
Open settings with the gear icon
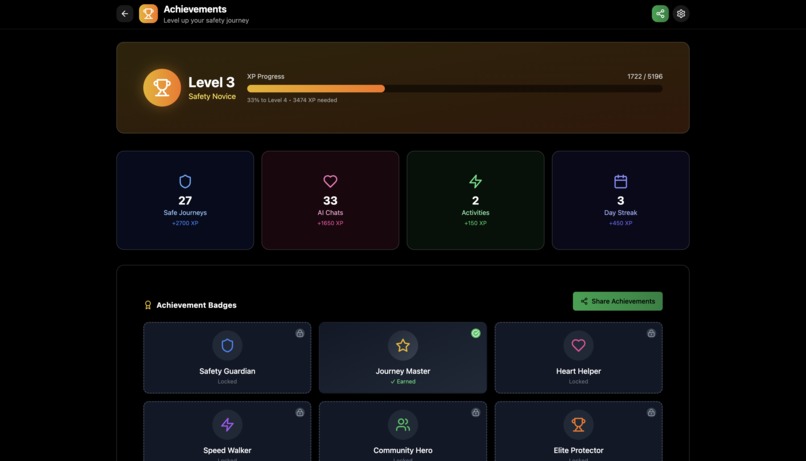[681, 13]
